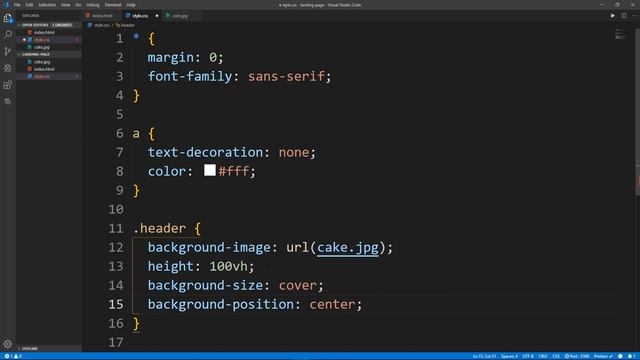Screen dimensions: 640x360
Task: Split the editor with the split icon
Action: 624,16
